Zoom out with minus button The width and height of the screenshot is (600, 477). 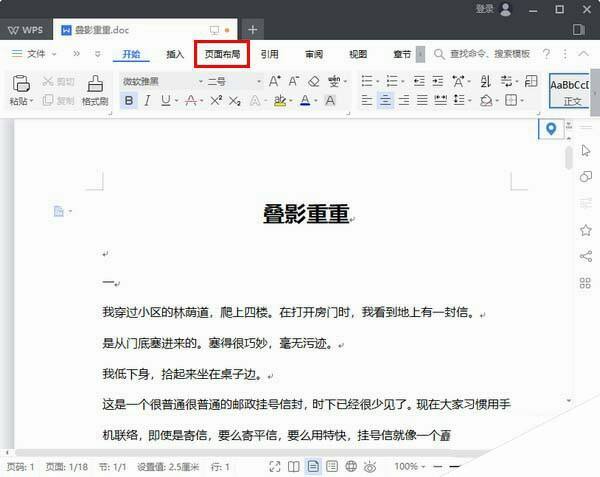coord(438,466)
